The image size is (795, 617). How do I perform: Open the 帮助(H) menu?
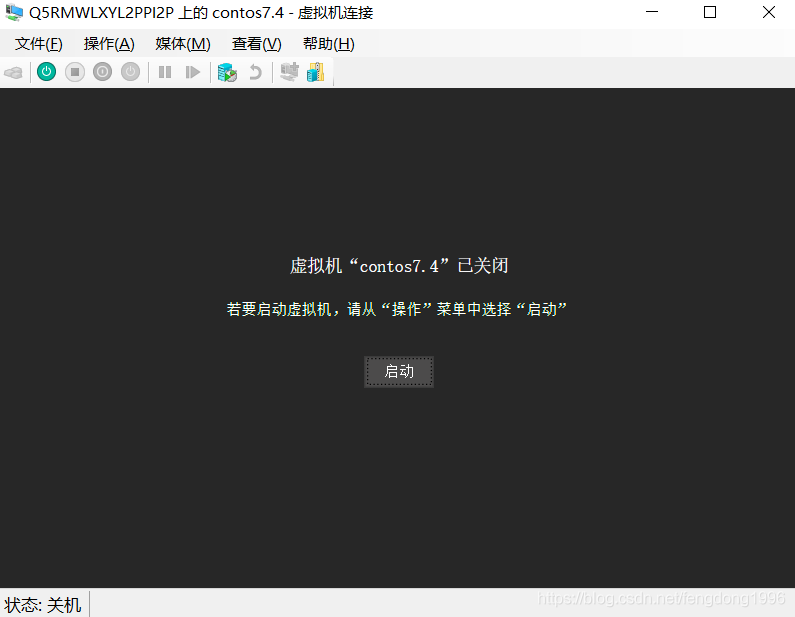(x=329, y=44)
